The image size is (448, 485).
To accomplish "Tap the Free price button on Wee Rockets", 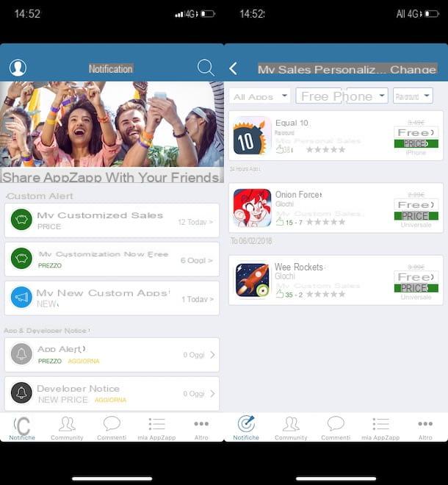I will point(416,277).
